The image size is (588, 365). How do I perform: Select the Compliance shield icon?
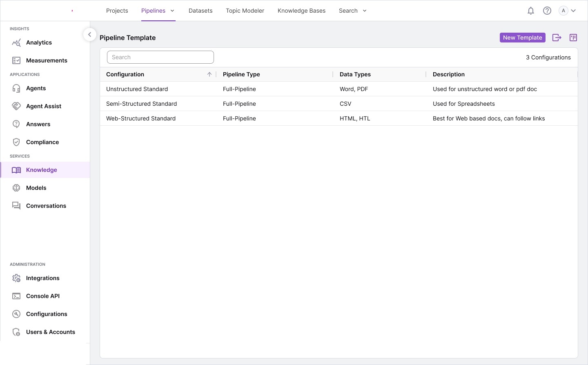click(x=16, y=142)
